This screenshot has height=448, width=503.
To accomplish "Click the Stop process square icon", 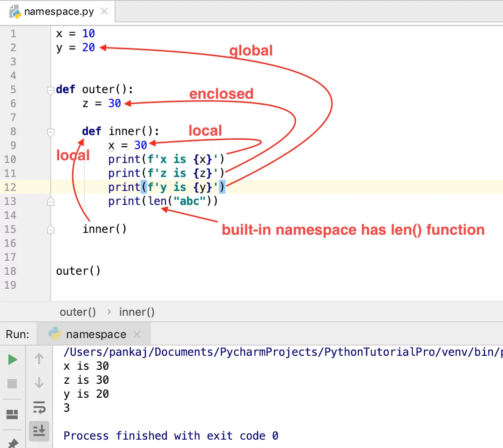I will 12,384.
